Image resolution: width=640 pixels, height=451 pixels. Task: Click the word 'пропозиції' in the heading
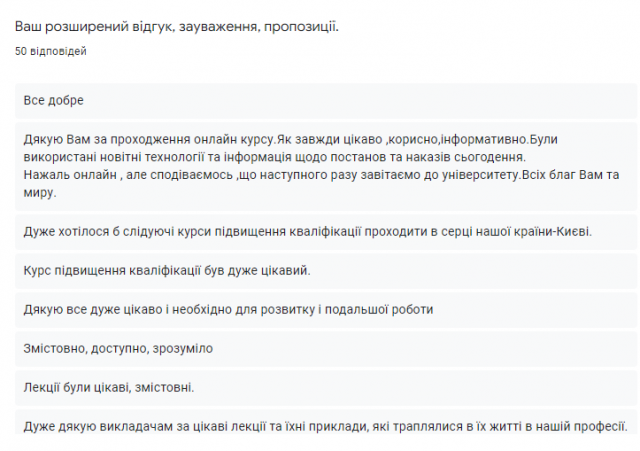tap(300, 26)
